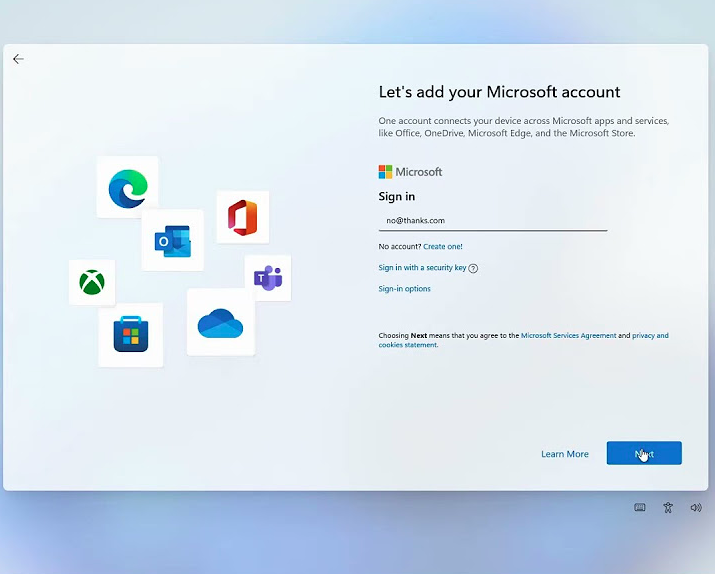The width and height of the screenshot is (715, 574).
Task: Open security key help question mark
Action: (473, 268)
